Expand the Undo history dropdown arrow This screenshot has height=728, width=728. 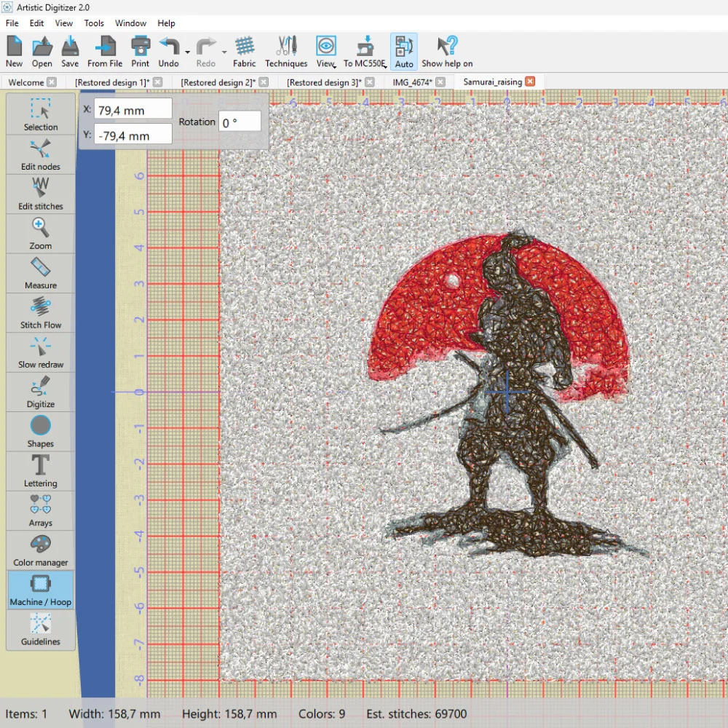point(188,52)
